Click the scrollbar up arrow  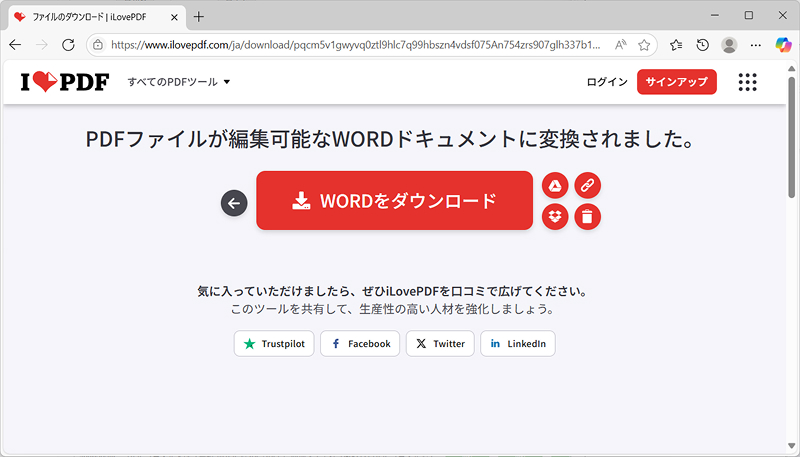tap(792, 68)
